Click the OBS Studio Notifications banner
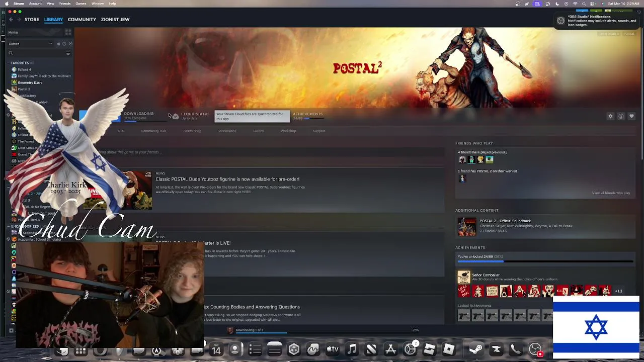 [597, 21]
